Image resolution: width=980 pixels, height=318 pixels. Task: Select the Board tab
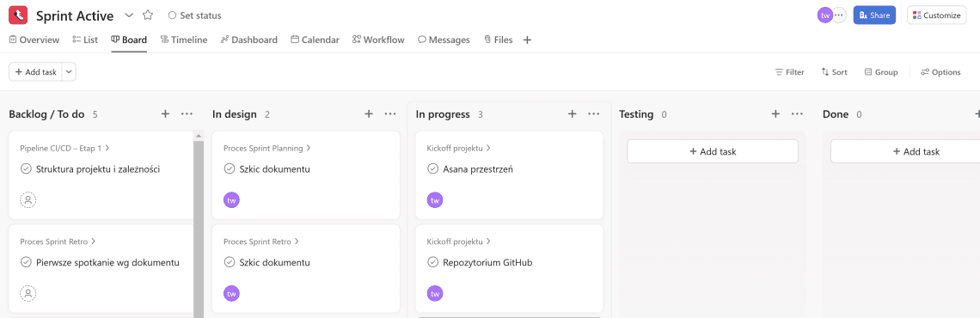click(x=129, y=40)
